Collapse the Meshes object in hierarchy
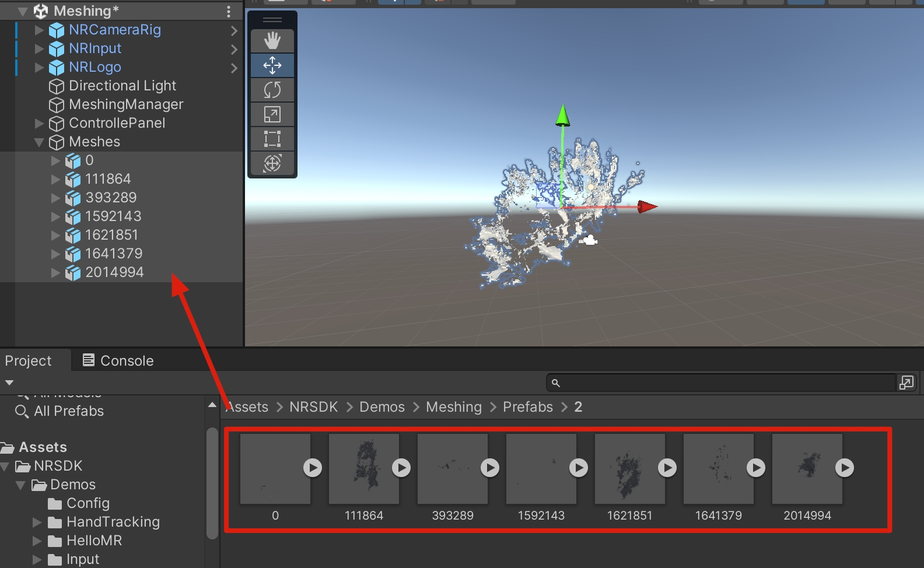Image resolution: width=924 pixels, height=568 pixels. [39, 142]
